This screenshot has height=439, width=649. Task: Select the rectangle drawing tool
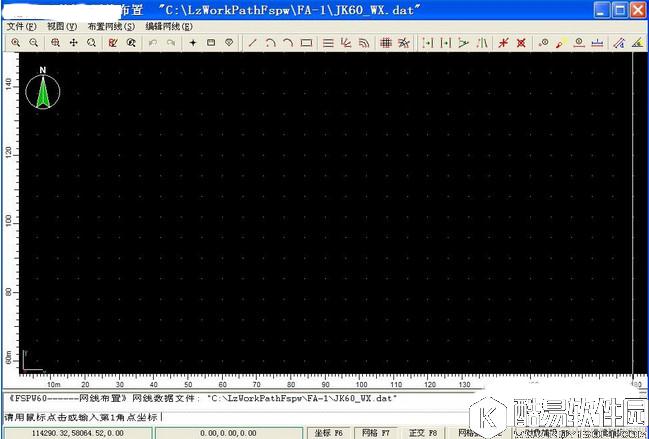click(306, 43)
